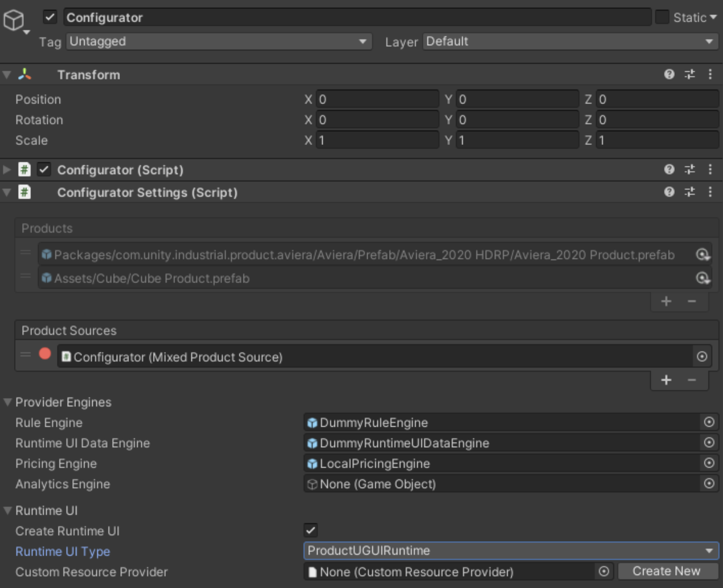Click object picker for Rule Engine field

click(709, 422)
